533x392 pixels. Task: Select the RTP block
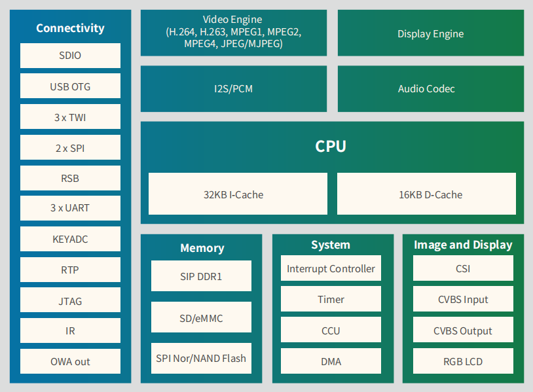coord(70,270)
